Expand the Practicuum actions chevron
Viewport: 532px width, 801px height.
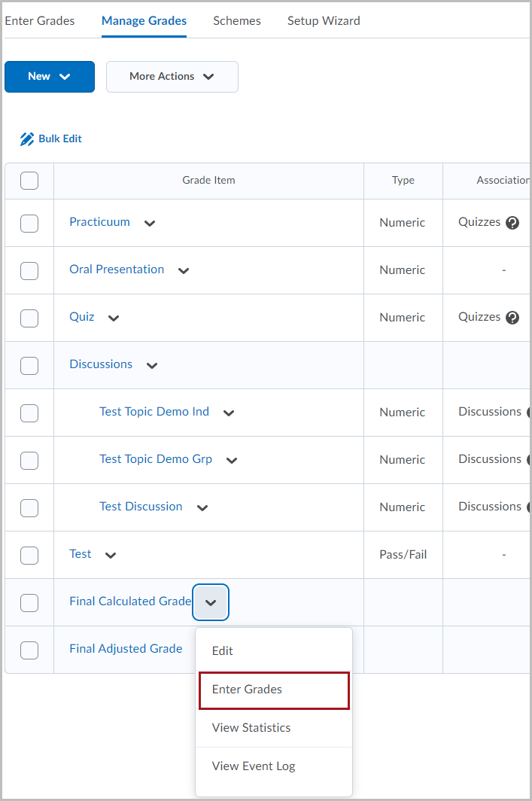[150, 224]
